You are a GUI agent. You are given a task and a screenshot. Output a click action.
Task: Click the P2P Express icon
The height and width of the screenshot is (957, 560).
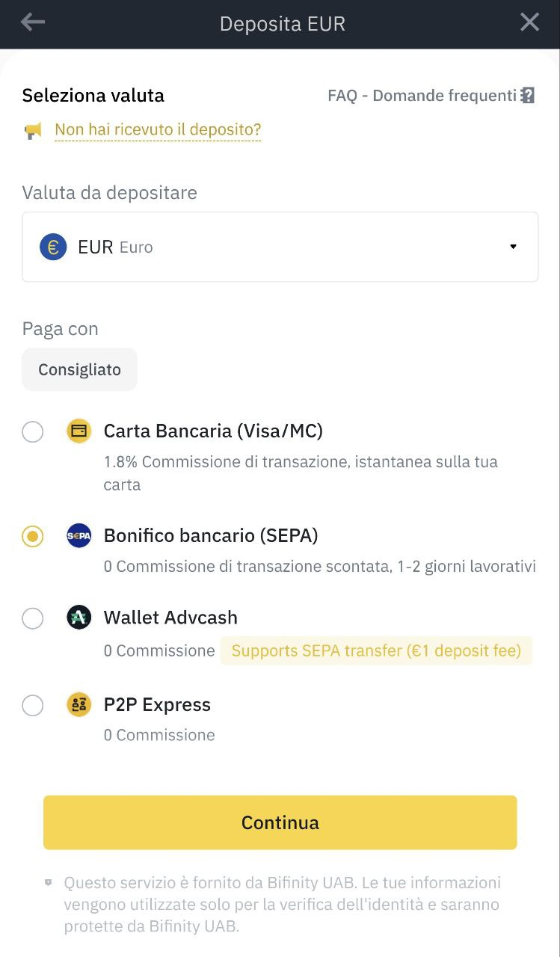79,705
